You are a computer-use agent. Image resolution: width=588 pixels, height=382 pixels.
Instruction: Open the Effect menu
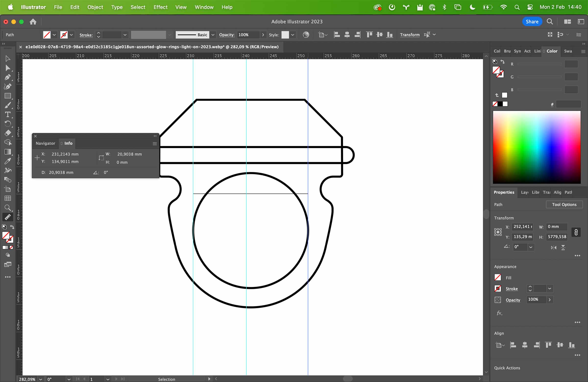160,7
